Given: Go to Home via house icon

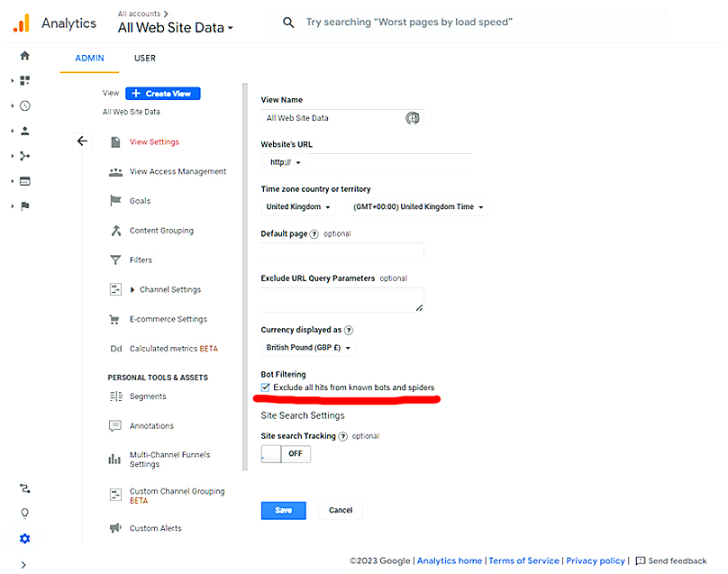Looking at the screenshot, I should click(25, 56).
